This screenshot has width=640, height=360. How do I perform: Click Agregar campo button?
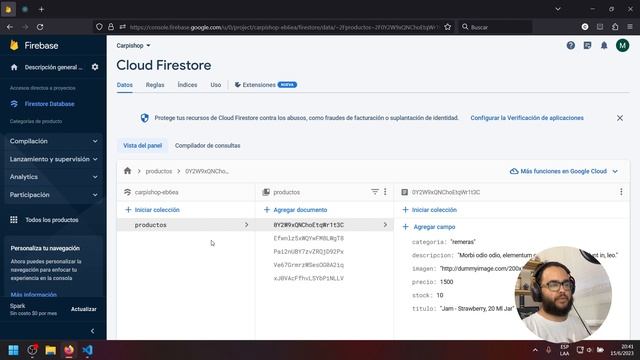tap(429, 227)
